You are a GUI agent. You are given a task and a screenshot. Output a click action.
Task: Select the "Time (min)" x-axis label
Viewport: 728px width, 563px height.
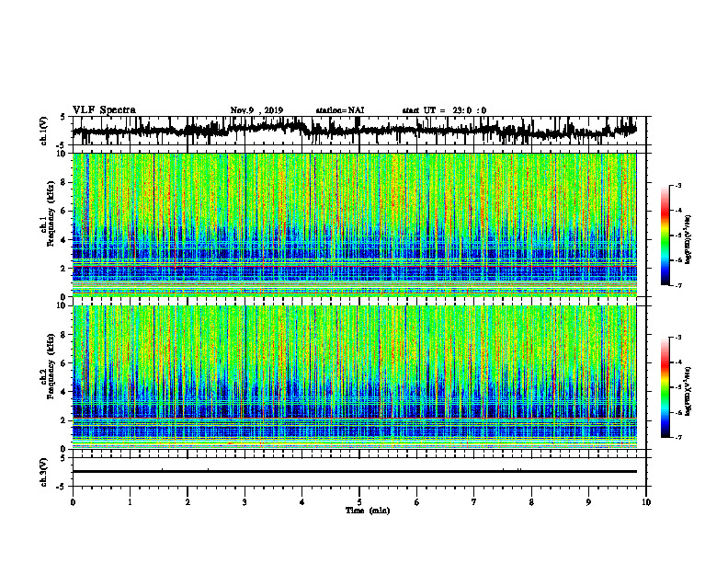(368, 511)
